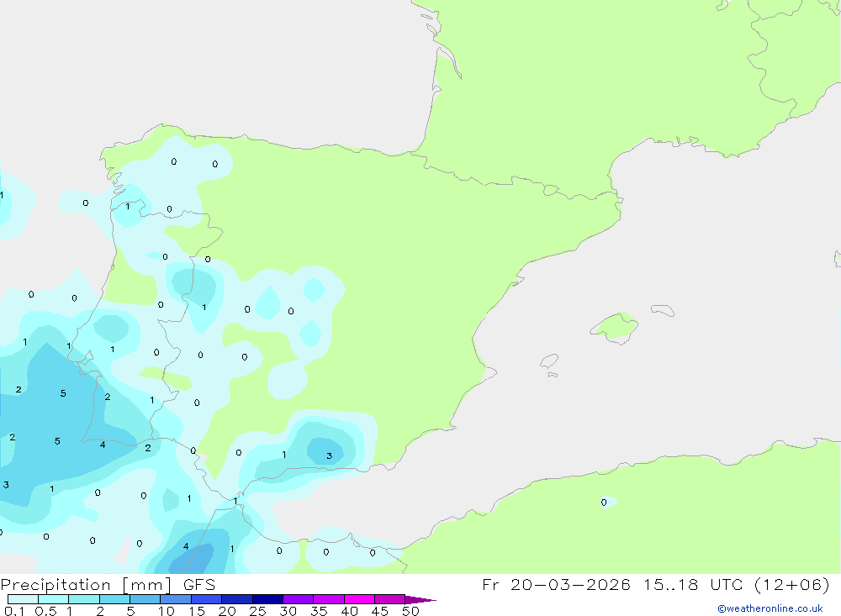Click the 25–30 mm navy legend swatch
This screenshot has width=841, height=616.
267,599
